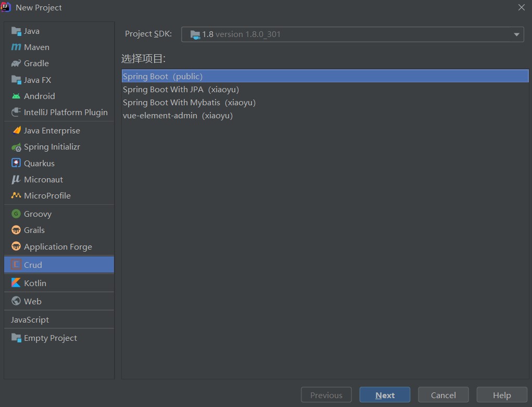Screen dimensions: 532x407
Task: Click the Cancel button
Action: [443, 395]
